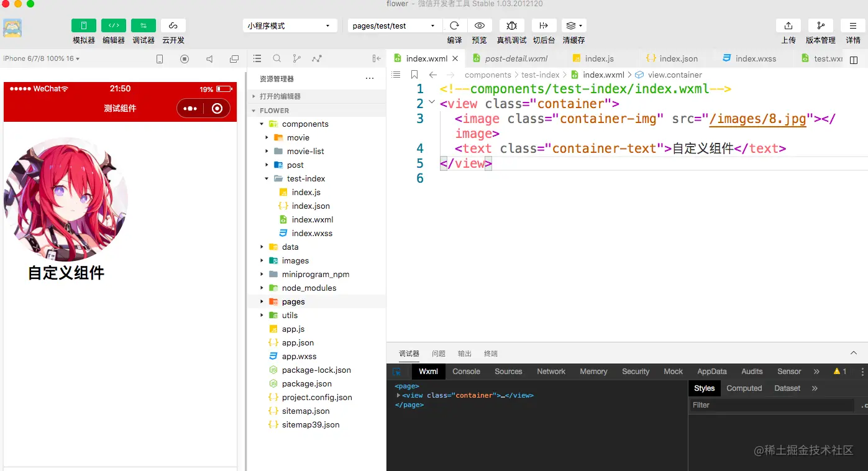Image resolution: width=868 pixels, height=471 pixels.
Task: Click the 预览 preview eye icon
Action: point(479,25)
